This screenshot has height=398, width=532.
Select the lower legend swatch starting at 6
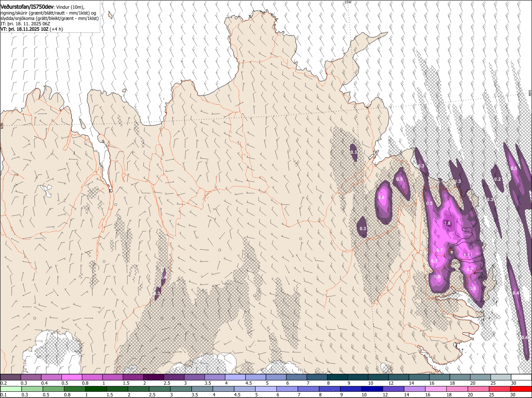(x=286, y=389)
